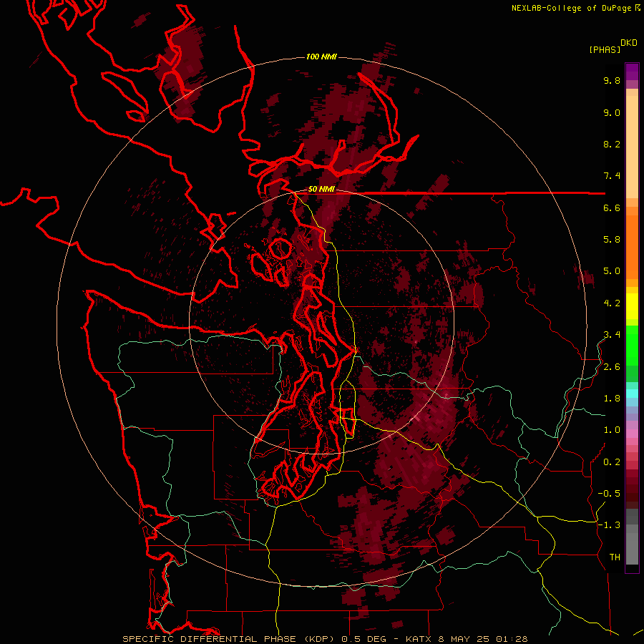
Task: Click the DKD label above the color bar
Action: click(629, 43)
